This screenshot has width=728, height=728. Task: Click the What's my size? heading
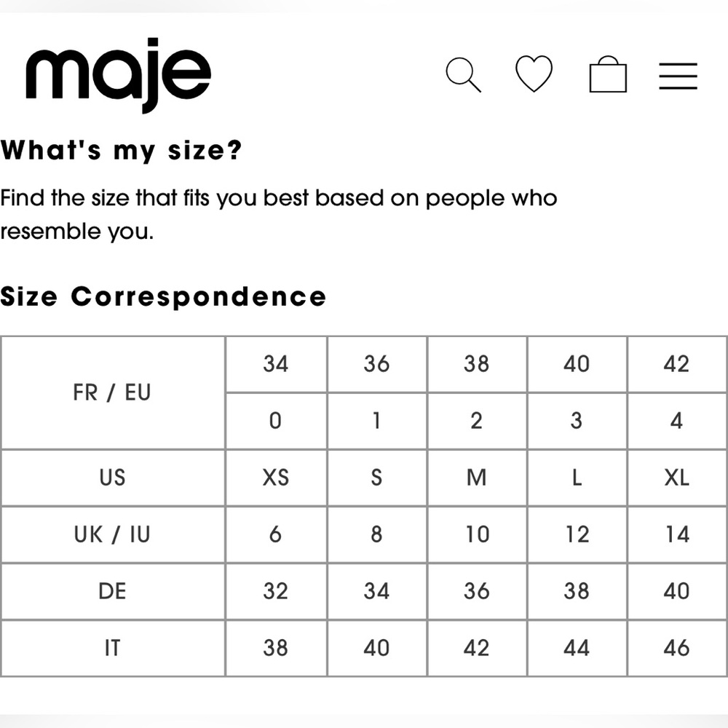121,151
